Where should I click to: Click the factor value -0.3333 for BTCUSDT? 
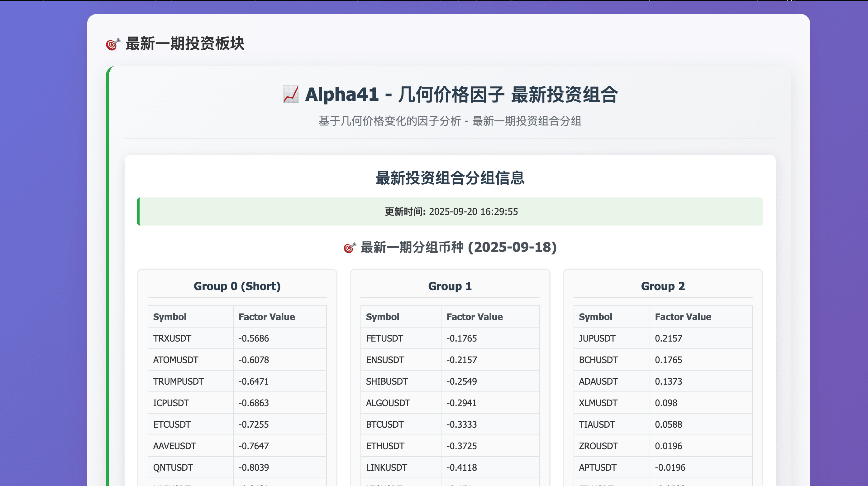(x=462, y=424)
